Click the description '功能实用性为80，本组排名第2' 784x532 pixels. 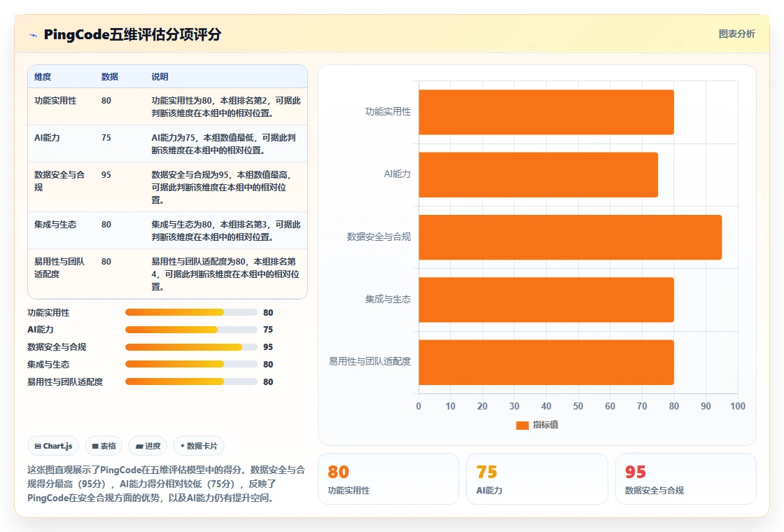point(226,107)
